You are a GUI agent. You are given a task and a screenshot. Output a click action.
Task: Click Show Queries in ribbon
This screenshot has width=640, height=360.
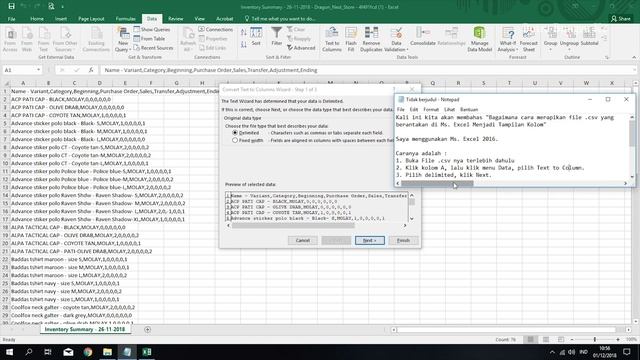(152, 29)
